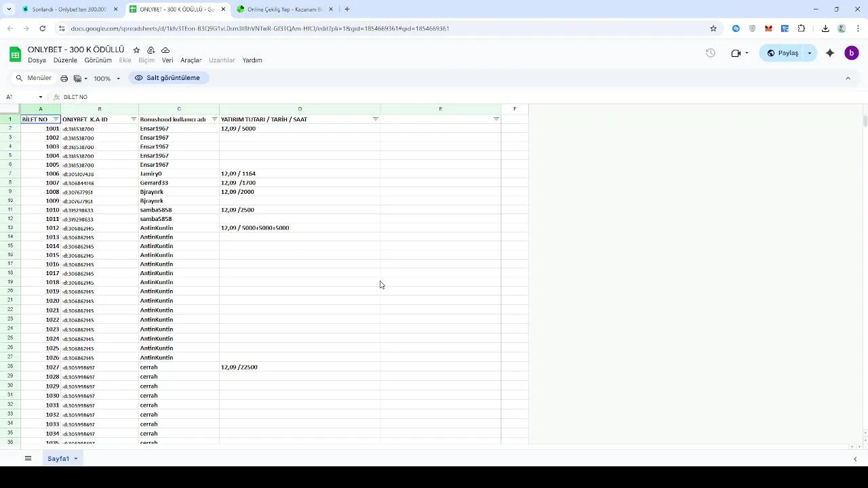
Task: Open the Görünüm menu
Action: click(98, 60)
